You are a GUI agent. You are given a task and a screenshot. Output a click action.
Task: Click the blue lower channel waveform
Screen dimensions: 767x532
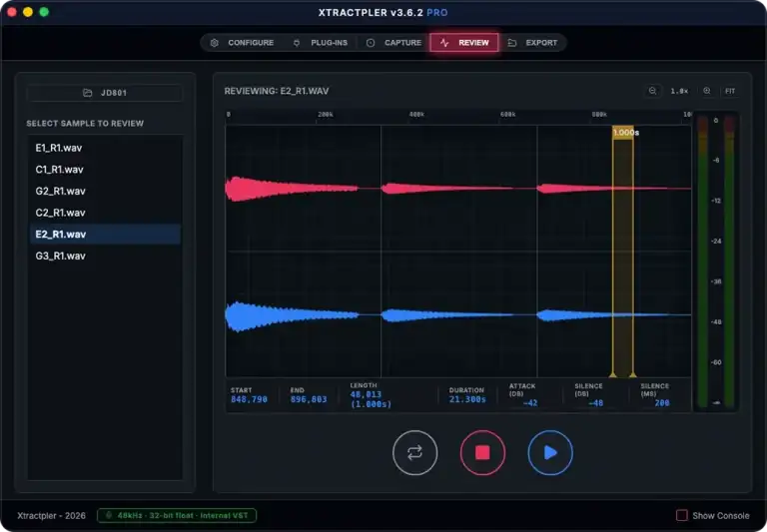pos(457,315)
